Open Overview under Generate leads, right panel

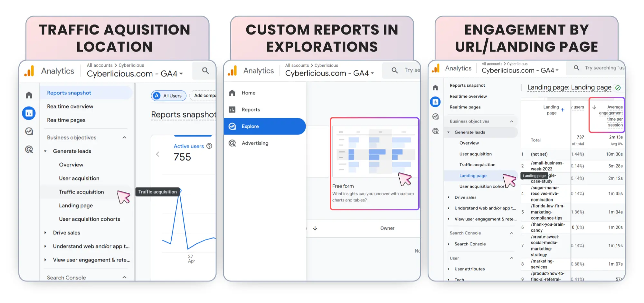(x=469, y=143)
